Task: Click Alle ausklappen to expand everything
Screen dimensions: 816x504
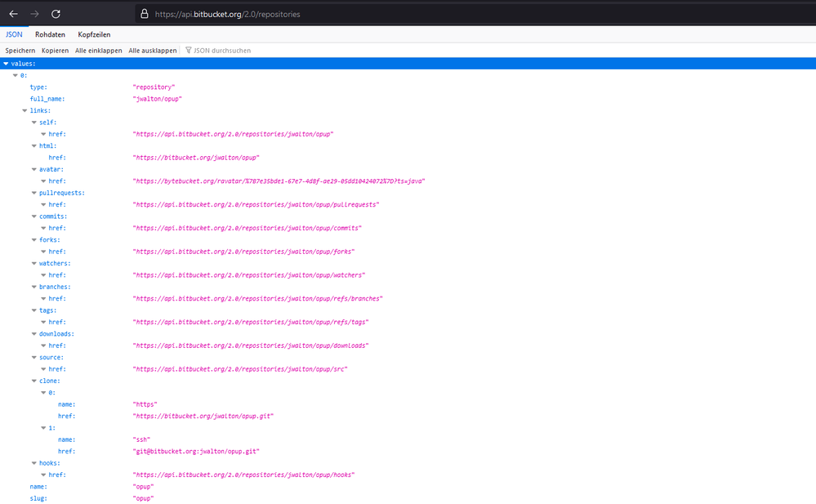Action: tap(153, 51)
